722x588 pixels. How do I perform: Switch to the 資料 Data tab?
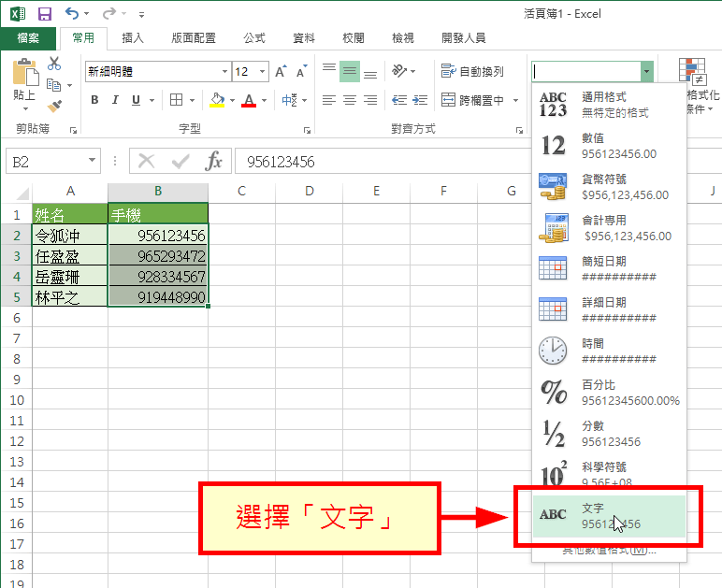point(304,38)
